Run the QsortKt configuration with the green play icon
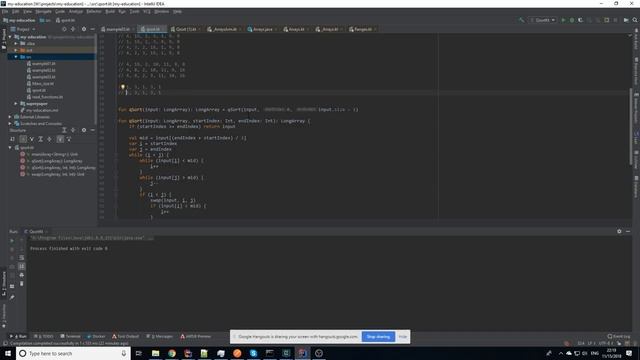This screenshot has width=640, height=360. click(563, 20)
